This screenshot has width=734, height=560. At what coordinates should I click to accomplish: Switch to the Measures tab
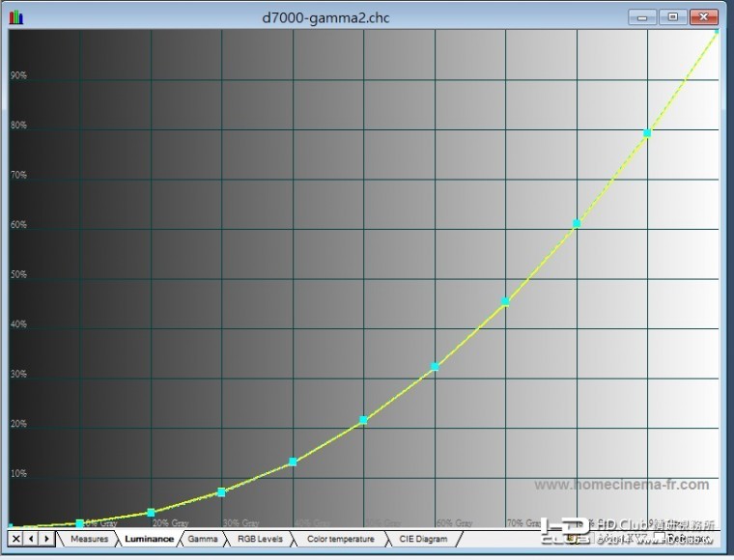click(x=89, y=539)
